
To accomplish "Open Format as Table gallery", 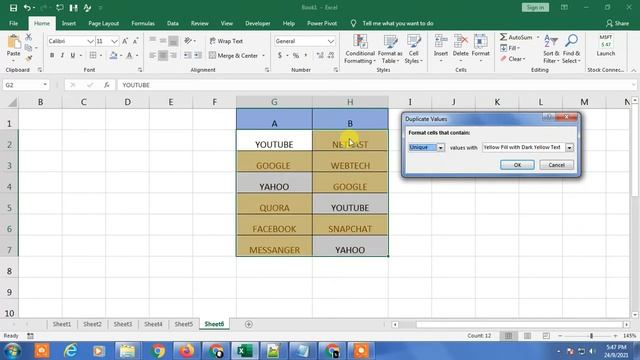I will (390, 49).
